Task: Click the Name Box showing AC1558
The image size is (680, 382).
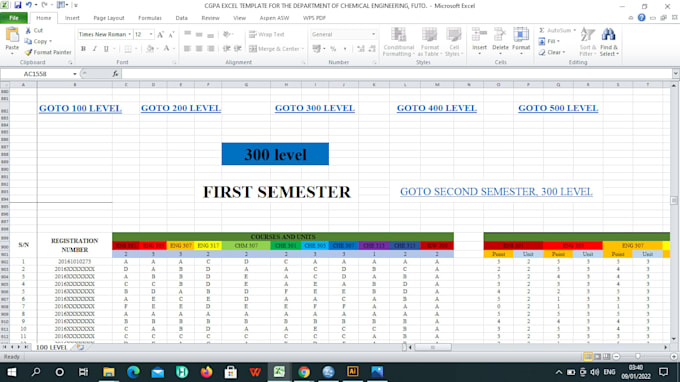Action: [x=36, y=74]
